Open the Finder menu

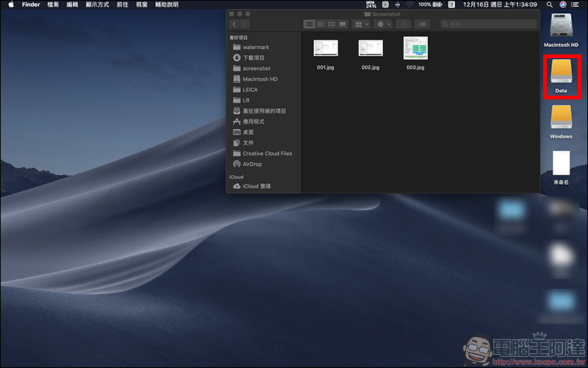coord(31,4)
